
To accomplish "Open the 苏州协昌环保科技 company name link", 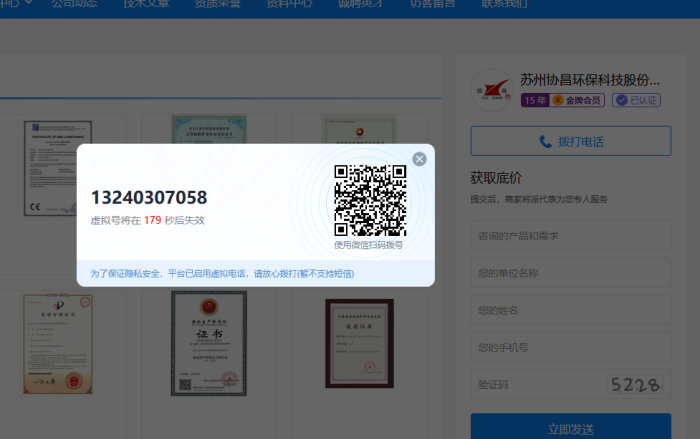I will [590, 80].
